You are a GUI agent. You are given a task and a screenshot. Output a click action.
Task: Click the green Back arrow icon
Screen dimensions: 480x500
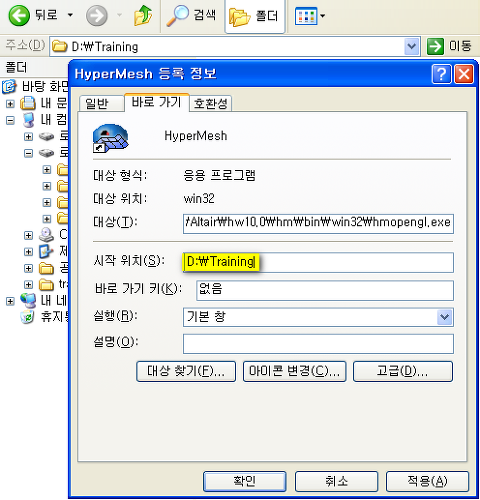click(x=19, y=15)
